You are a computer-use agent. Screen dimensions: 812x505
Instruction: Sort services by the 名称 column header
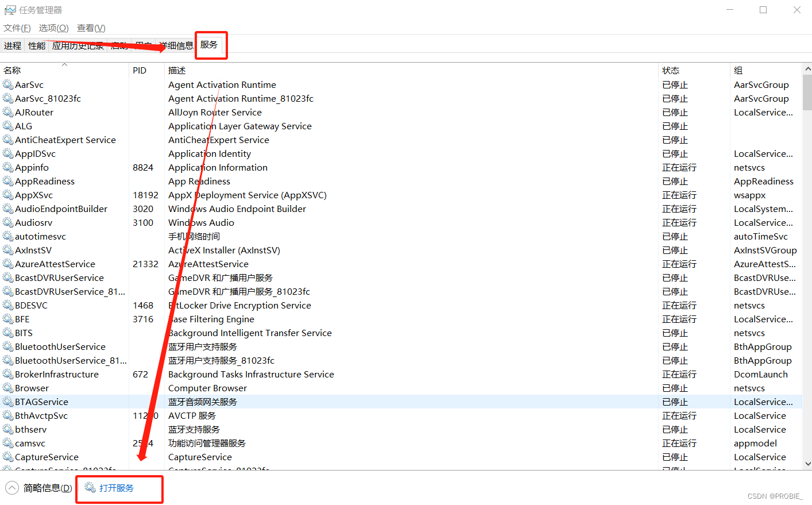point(64,70)
